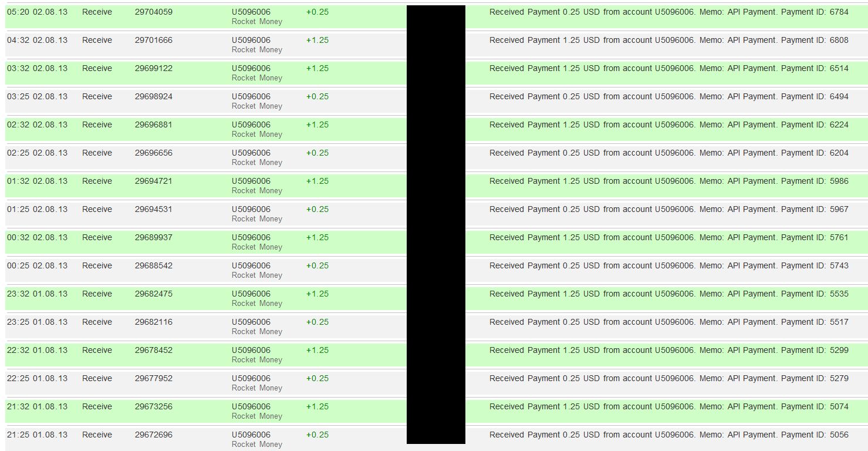Screen dimensions: 868x451
Task: Click the timestamp 00:32 02.08.13
Action: [37, 237]
